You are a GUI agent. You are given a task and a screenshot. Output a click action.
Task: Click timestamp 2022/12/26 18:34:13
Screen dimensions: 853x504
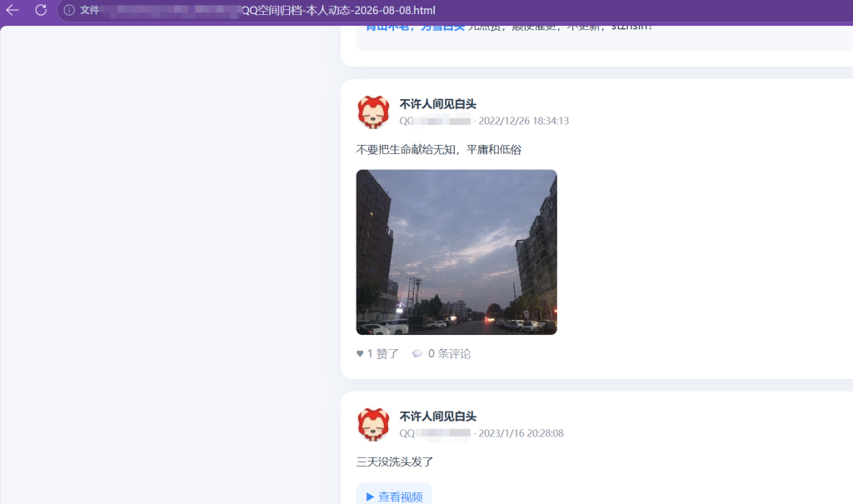point(524,121)
